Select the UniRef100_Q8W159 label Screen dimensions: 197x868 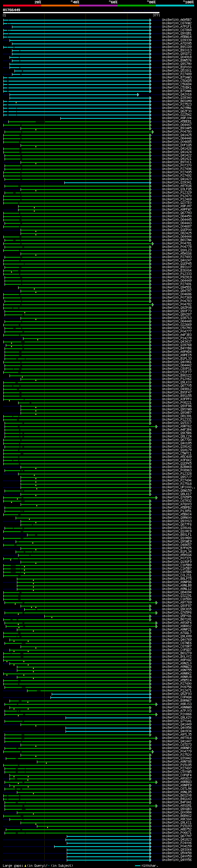point(177,491)
